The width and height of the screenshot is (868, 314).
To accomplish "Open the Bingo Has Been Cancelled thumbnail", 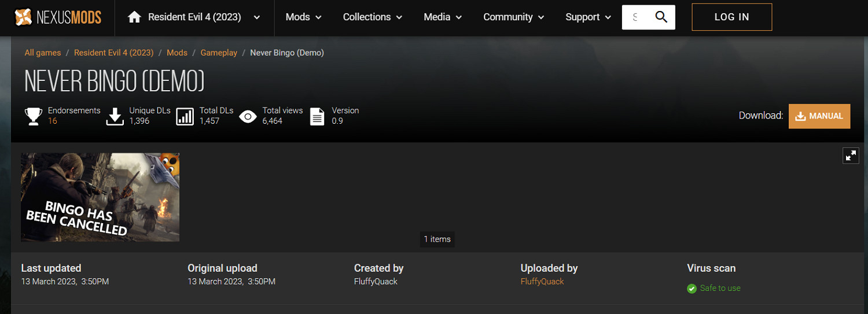I will tap(100, 197).
